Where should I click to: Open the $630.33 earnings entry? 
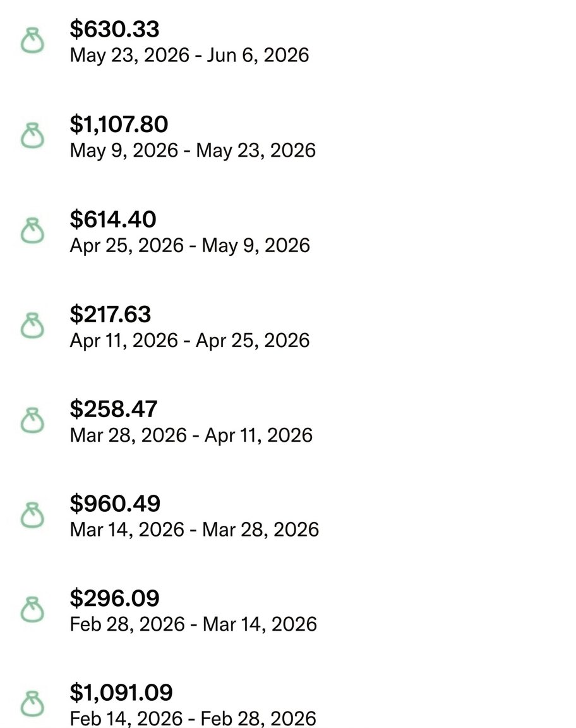115,29
